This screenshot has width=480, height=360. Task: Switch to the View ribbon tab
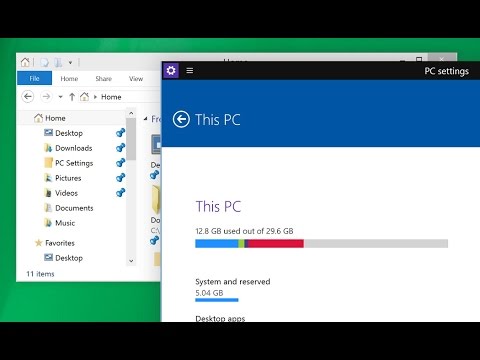tap(136, 79)
